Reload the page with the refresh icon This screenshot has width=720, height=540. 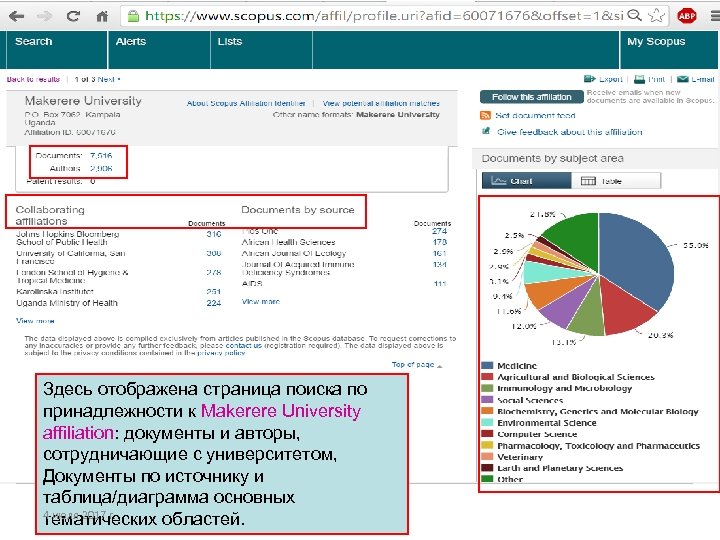click(73, 17)
